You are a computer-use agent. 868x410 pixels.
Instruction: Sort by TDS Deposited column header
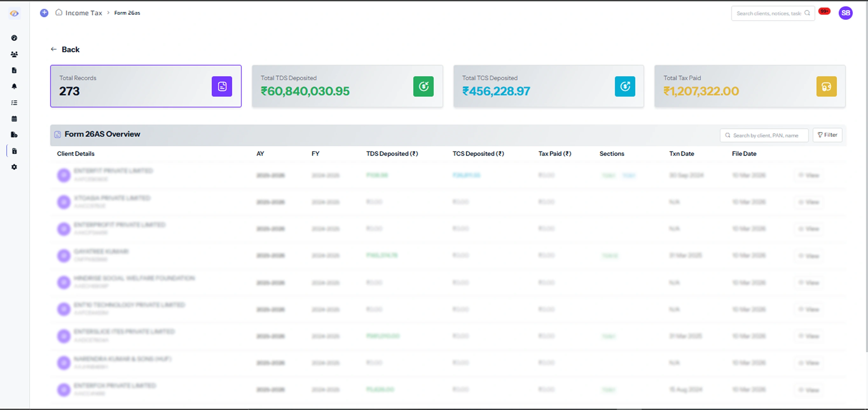click(x=392, y=154)
